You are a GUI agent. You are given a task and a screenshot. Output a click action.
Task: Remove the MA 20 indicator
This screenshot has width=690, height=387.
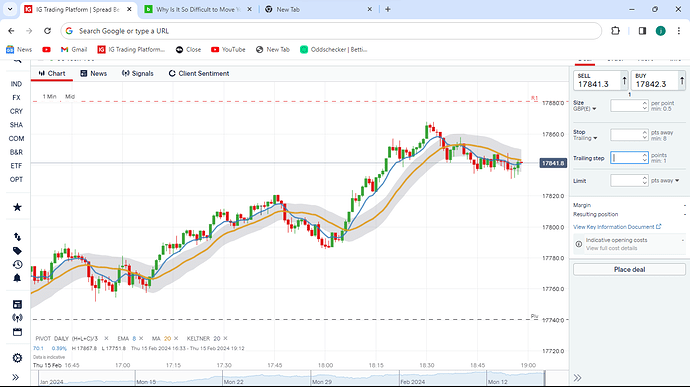click(176, 339)
